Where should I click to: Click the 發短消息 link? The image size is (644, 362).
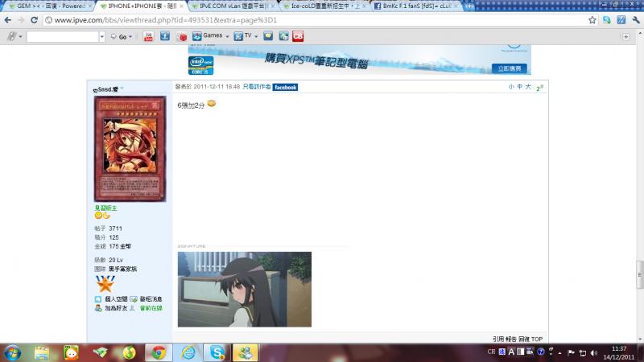(151, 298)
